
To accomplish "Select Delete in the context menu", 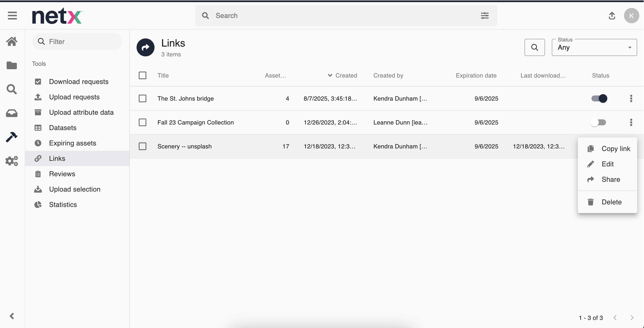I will pyautogui.click(x=611, y=202).
